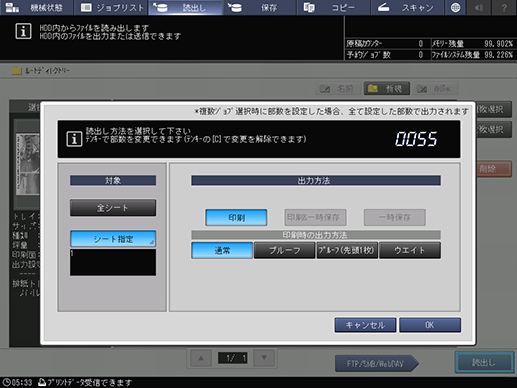Click the upper 複数選択 button
This screenshot has width=517, height=388.
coord(493,109)
